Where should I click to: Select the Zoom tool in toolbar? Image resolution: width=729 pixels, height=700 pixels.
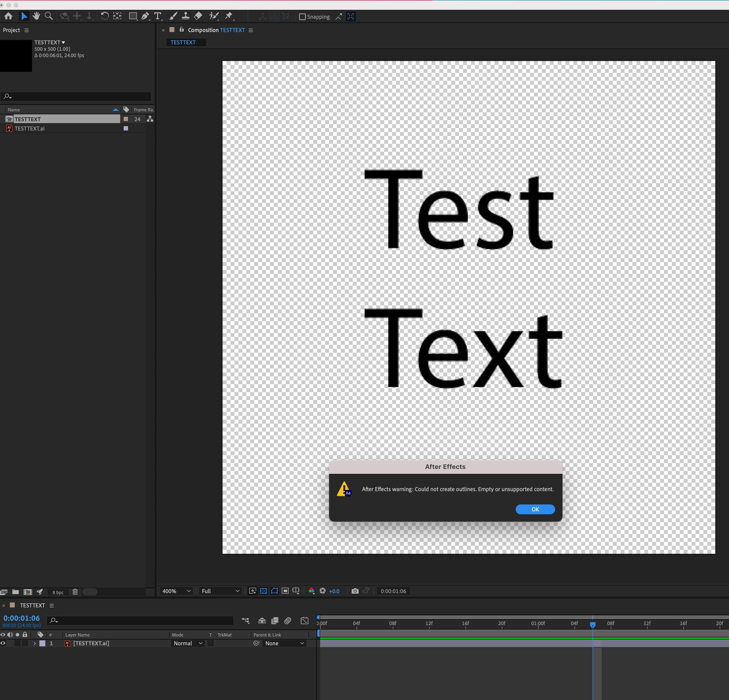pyautogui.click(x=48, y=16)
